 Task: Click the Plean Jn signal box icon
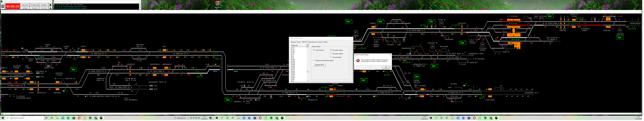442,23
